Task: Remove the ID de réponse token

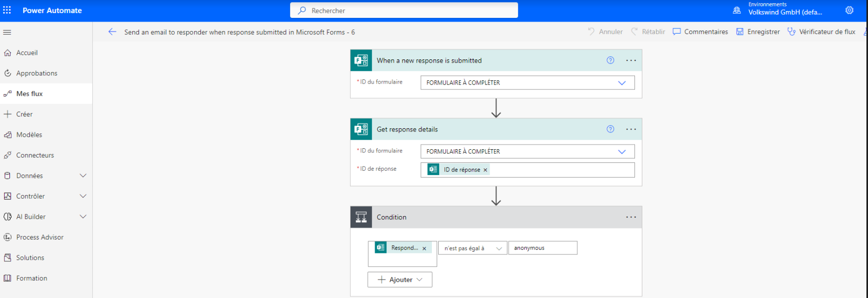Action: pos(485,170)
